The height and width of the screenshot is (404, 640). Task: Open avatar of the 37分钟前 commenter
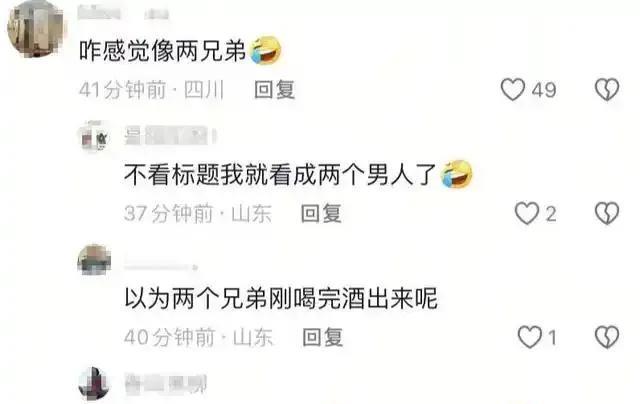click(x=94, y=137)
